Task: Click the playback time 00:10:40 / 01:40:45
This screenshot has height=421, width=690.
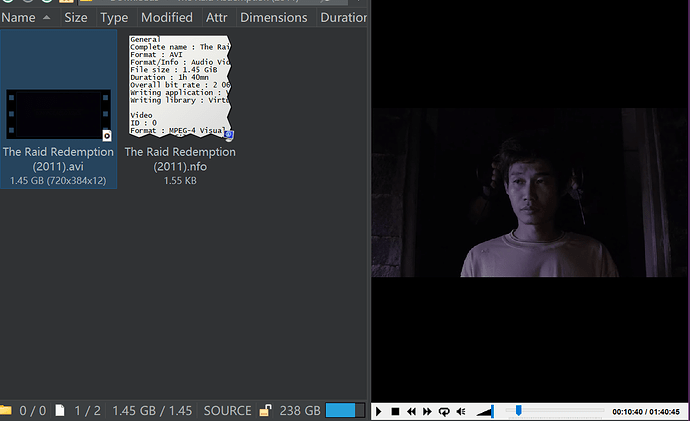Action: tap(646, 412)
